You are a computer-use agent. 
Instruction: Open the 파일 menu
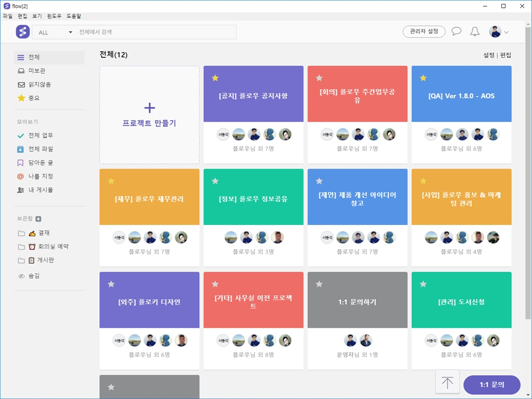(x=7, y=16)
